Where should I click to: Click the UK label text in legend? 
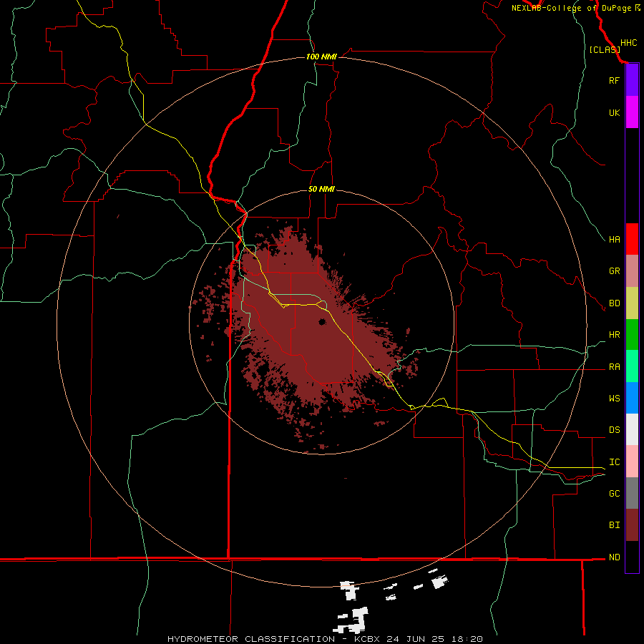click(x=614, y=112)
